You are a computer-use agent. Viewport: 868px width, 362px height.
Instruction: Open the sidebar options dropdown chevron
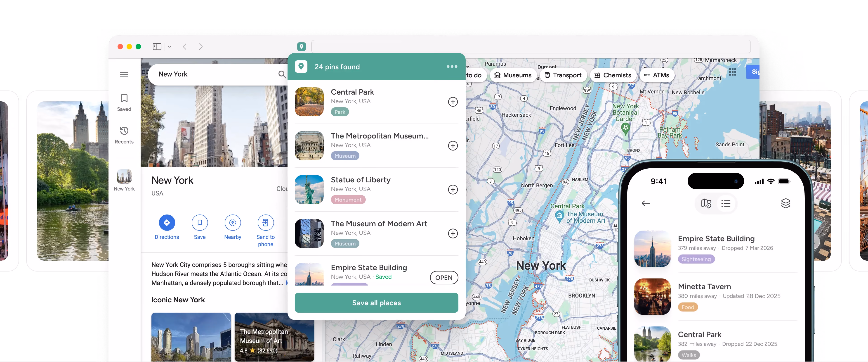click(x=170, y=47)
